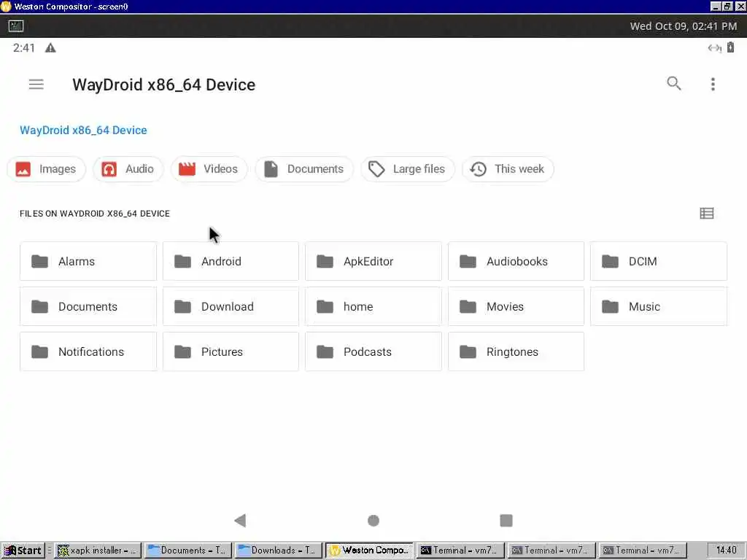Image resolution: width=747 pixels, height=560 pixels.
Task: Filter by Documents chip
Action: click(x=304, y=169)
